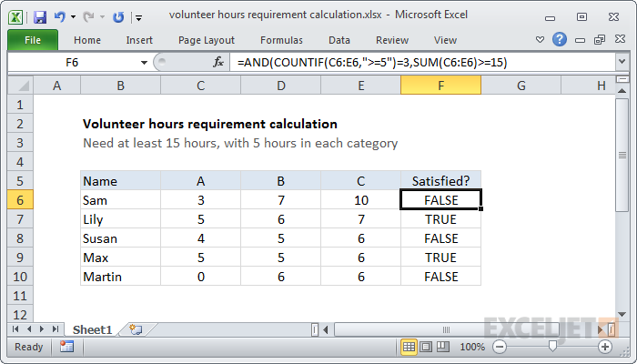637x364 pixels.
Task: Select column C header
Action: click(200, 86)
